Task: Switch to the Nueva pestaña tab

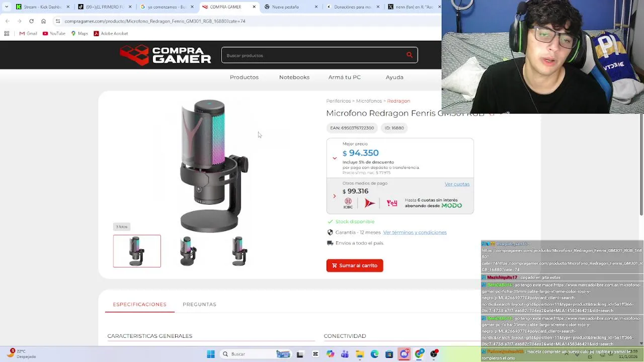Action: [291, 7]
